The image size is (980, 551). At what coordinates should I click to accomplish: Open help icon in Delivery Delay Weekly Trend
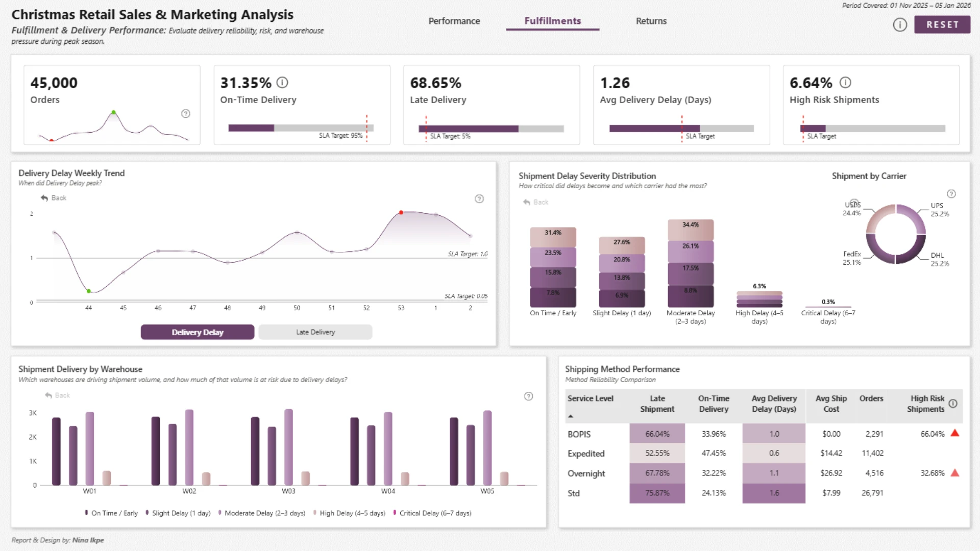(479, 199)
